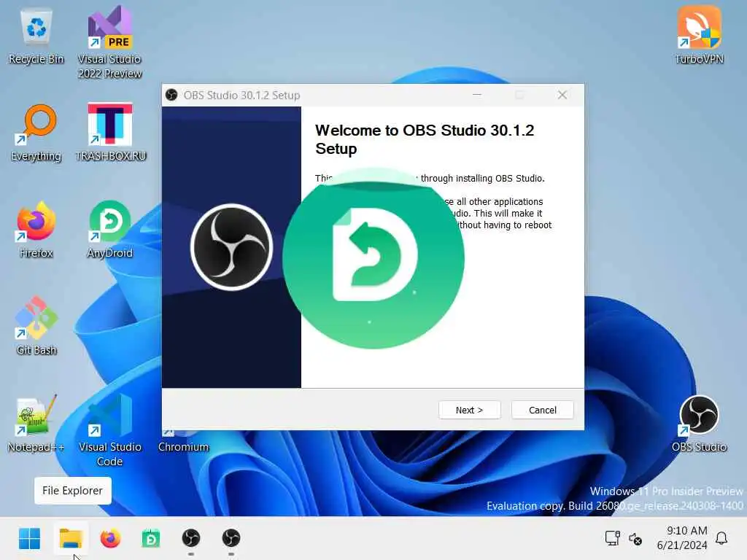Launch Firefox from the taskbar
The height and width of the screenshot is (560, 747).
111,539
